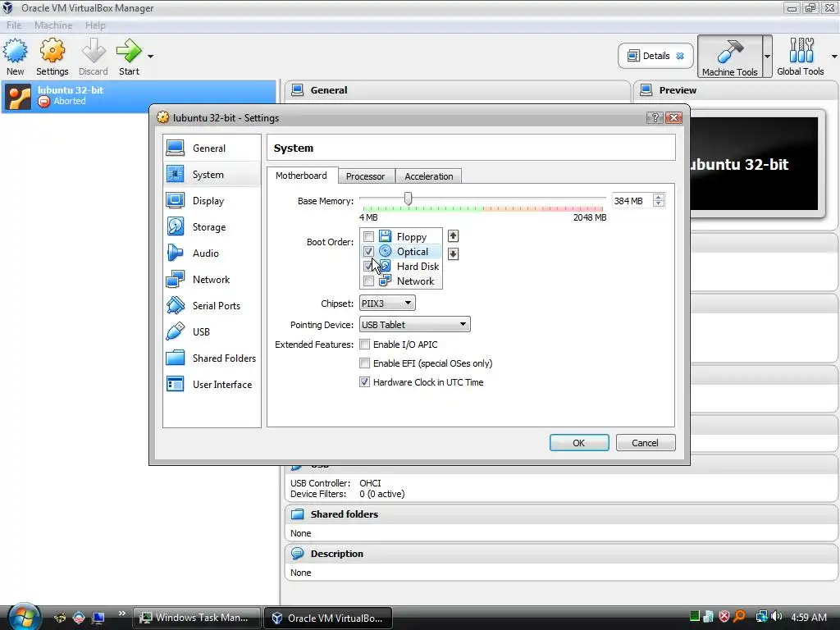Click the Base Memory 384 MB input field

632,200
